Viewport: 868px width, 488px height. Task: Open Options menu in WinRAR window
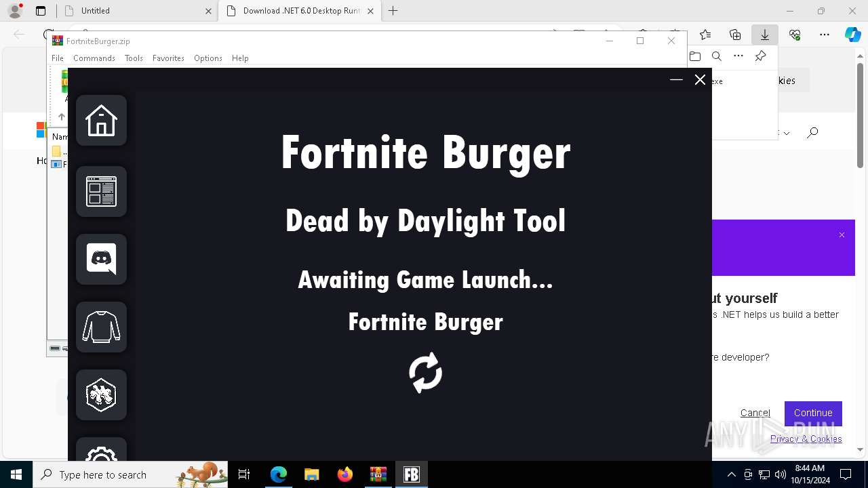208,58
